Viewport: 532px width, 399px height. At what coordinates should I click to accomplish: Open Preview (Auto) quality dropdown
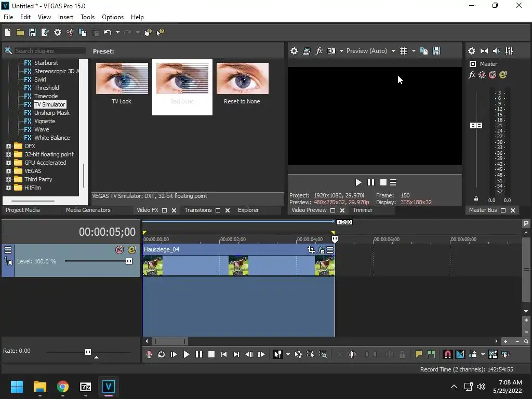click(x=393, y=51)
